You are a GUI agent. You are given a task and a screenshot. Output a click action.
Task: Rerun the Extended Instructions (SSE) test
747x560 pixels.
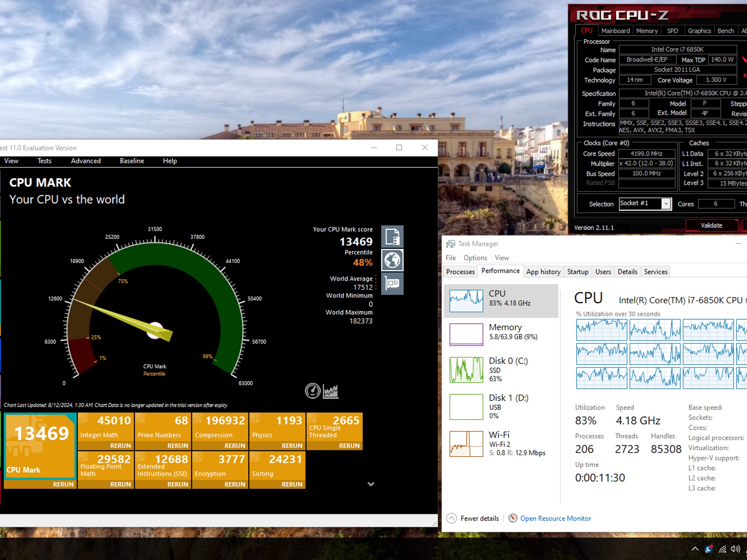pyautogui.click(x=178, y=484)
